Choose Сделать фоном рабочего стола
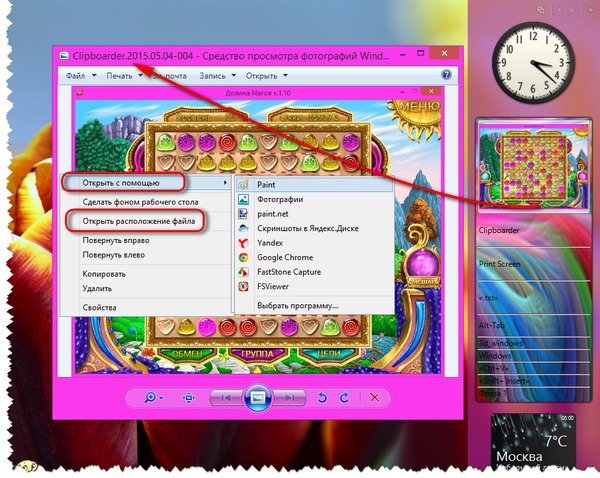 tap(147, 202)
